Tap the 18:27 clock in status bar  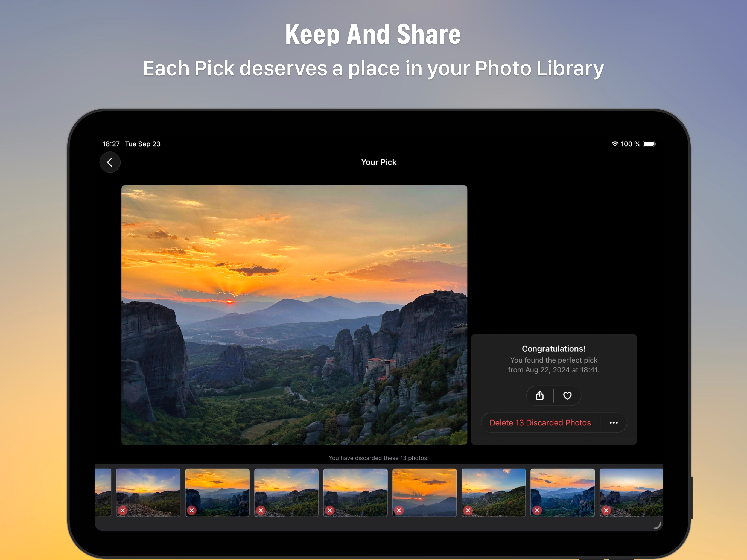pos(111,144)
